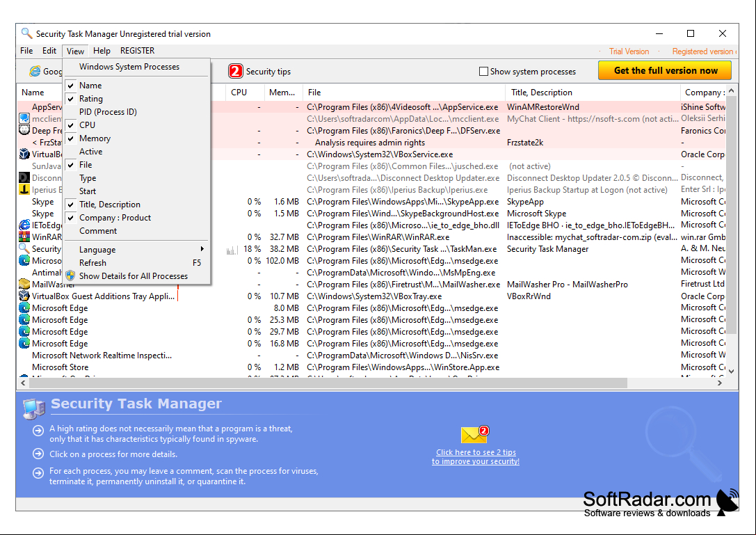
Task: Select the Deep Freeze polar bear icon
Action: click(24, 130)
